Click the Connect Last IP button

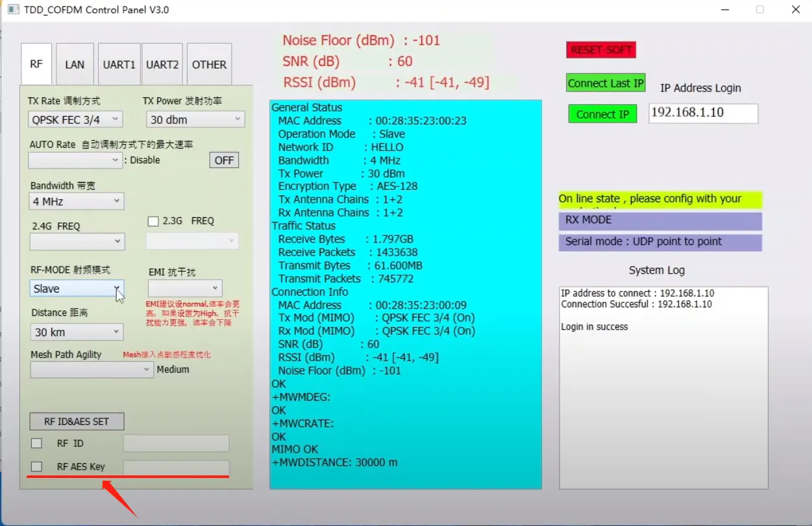tap(605, 82)
